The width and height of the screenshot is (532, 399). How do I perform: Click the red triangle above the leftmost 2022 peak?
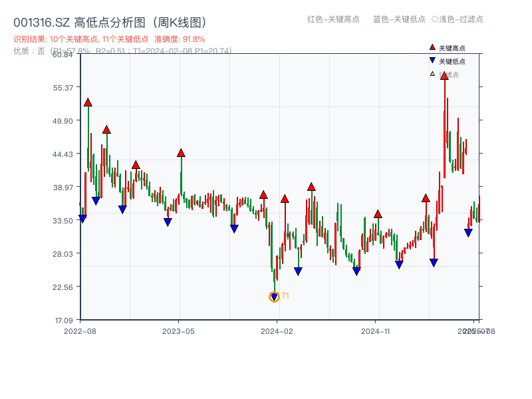(x=88, y=103)
